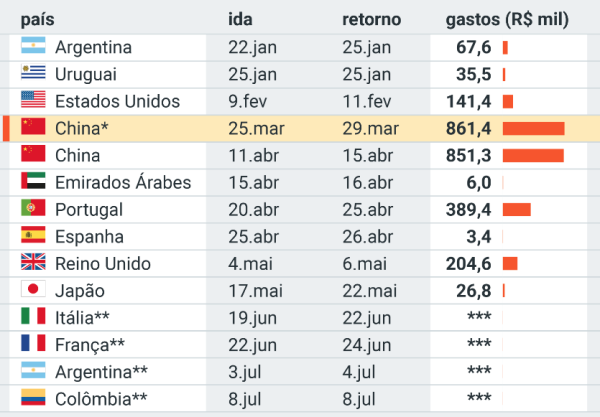Click the Japan flag icon

pyautogui.click(x=34, y=290)
